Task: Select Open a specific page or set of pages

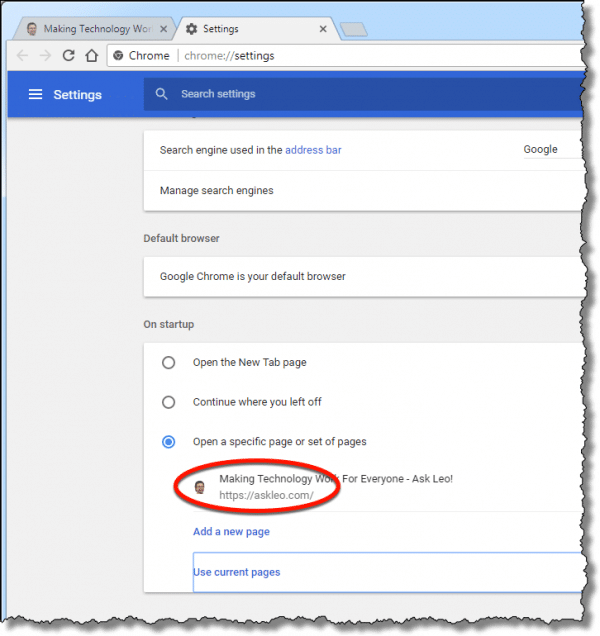Action: [168, 441]
